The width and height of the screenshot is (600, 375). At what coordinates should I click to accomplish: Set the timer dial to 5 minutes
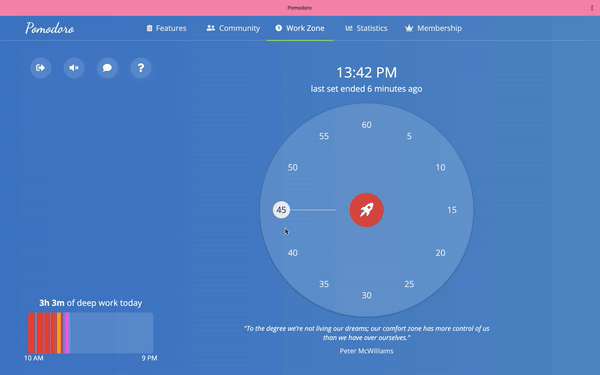tap(409, 136)
